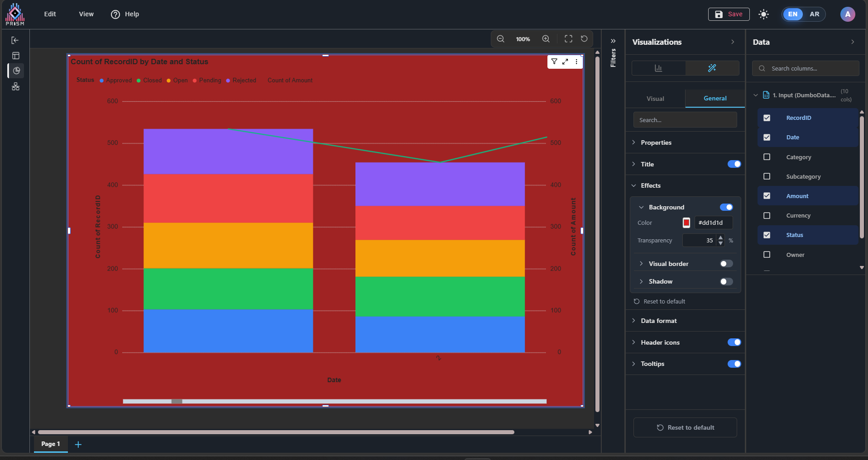The width and height of the screenshot is (868, 460).
Task: Open the chart filter funnel icon
Action: click(x=554, y=62)
